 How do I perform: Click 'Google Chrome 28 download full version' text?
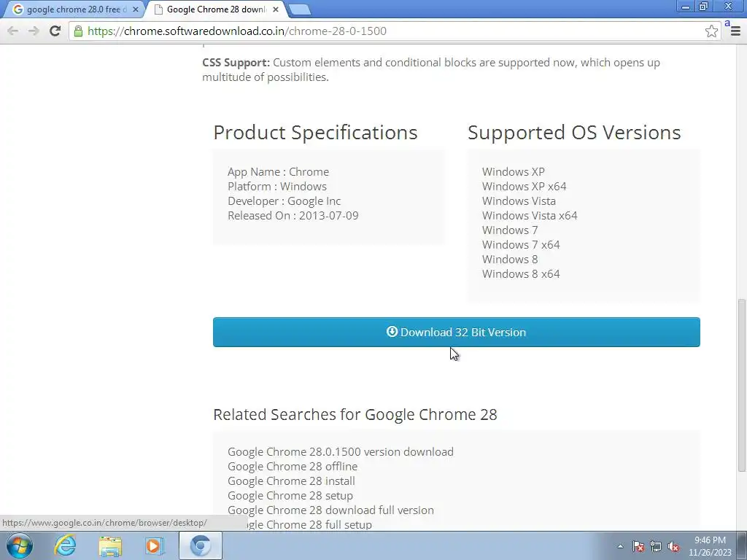pos(330,510)
